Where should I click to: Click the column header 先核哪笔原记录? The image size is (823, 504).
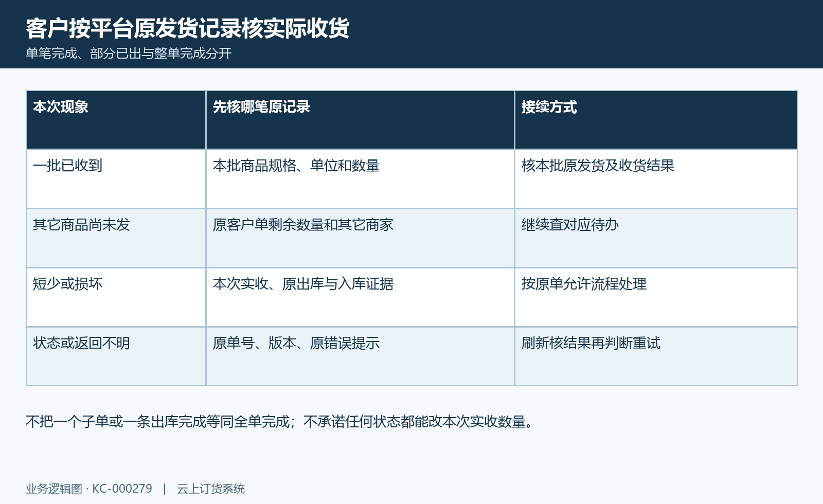[x=360, y=120]
